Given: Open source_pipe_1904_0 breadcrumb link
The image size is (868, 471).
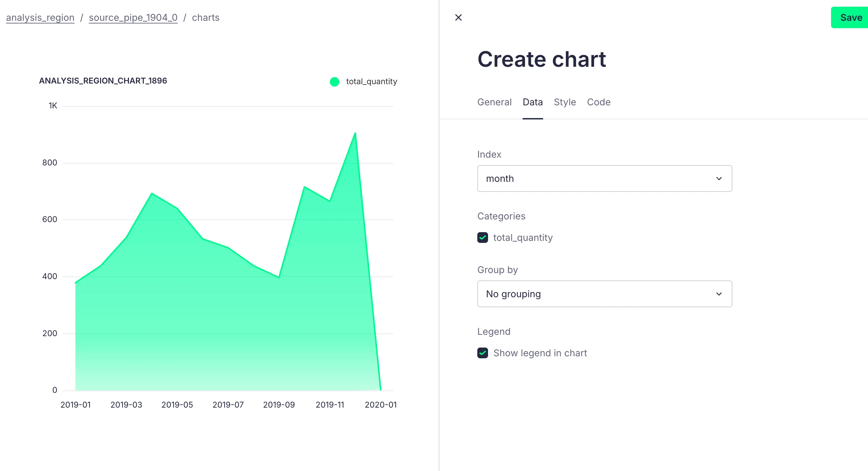Looking at the screenshot, I should [x=133, y=17].
